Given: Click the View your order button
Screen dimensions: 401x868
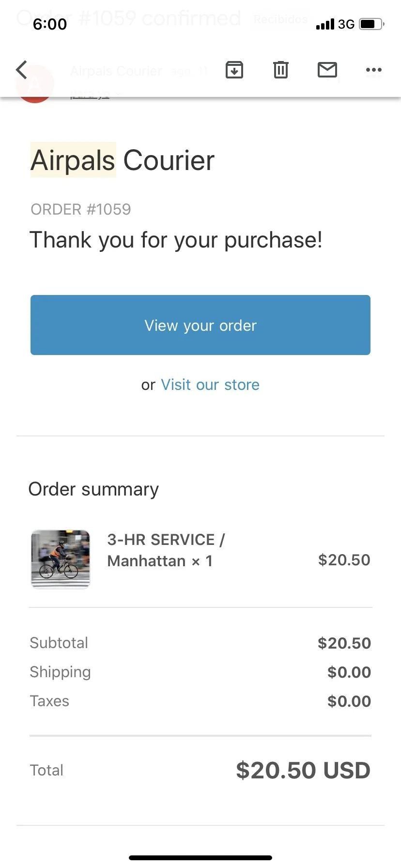Looking at the screenshot, I should coord(200,325).
